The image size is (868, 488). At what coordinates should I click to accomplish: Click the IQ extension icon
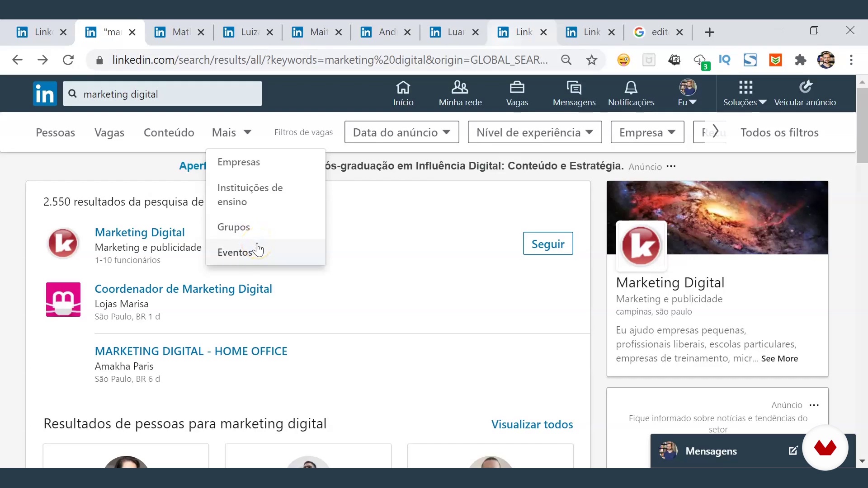(725, 60)
